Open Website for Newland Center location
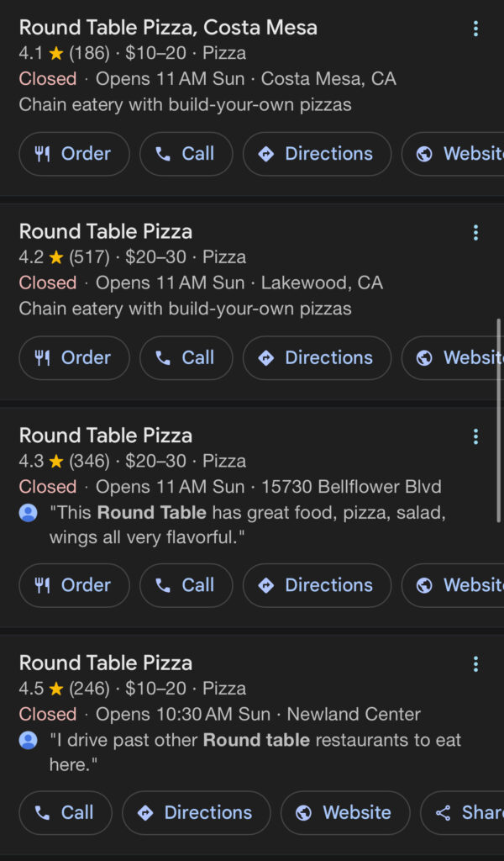 coord(344,813)
